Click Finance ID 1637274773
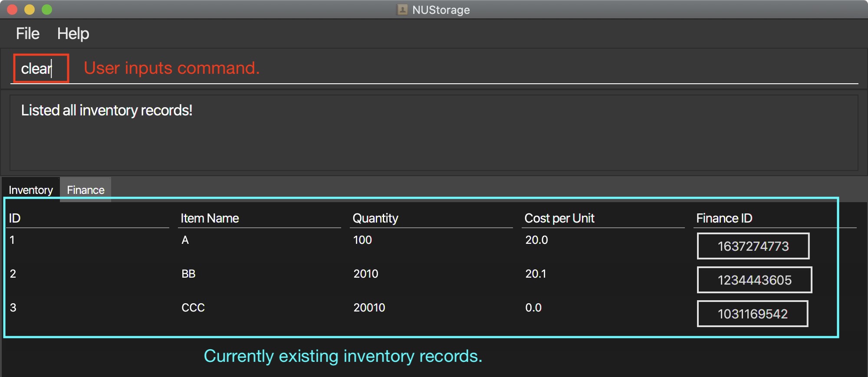Image resolution: width=868 pixels, height=377 pixels. [x=753, y=246]
